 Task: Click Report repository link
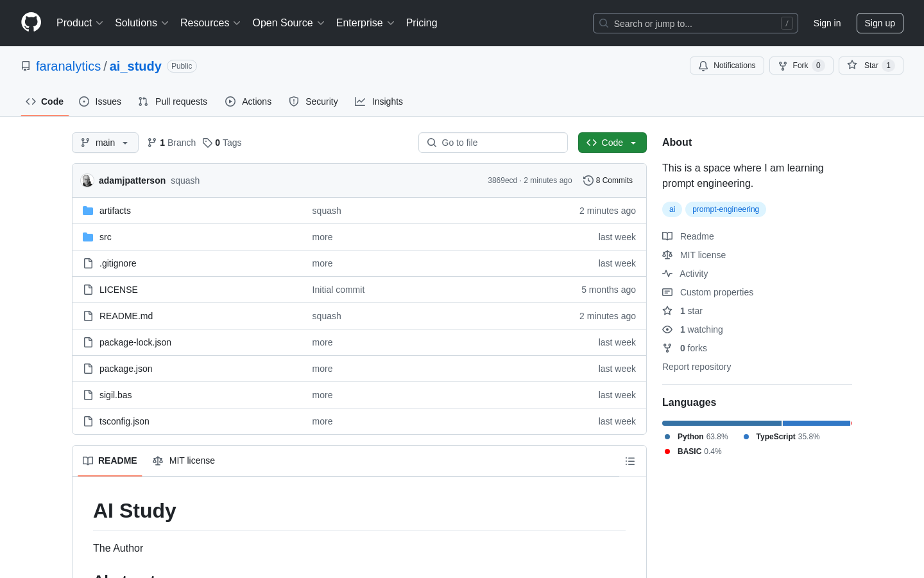point(696,367)
